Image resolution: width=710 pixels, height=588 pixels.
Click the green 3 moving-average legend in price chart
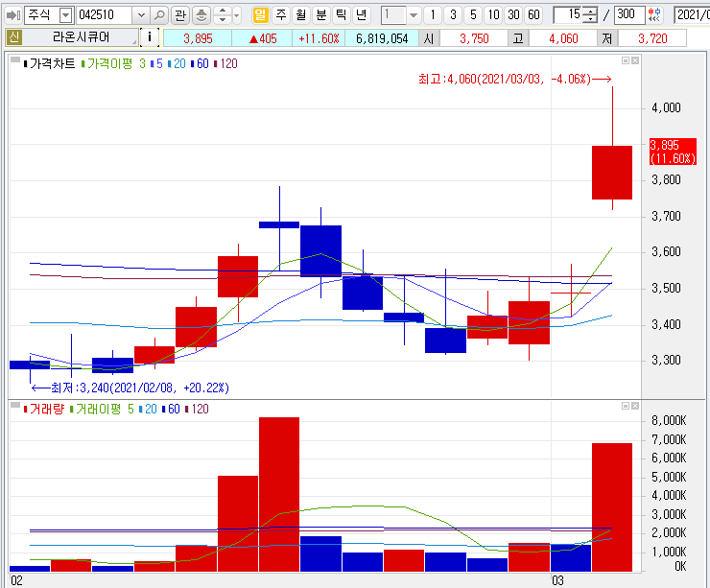click(142, 64)
